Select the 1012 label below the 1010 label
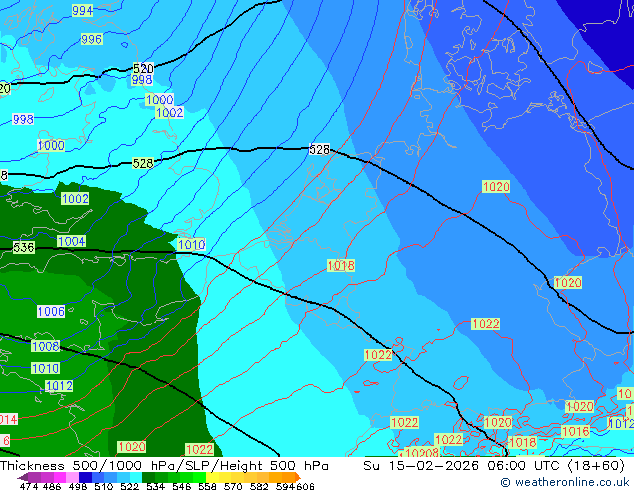 pos(59,386)
